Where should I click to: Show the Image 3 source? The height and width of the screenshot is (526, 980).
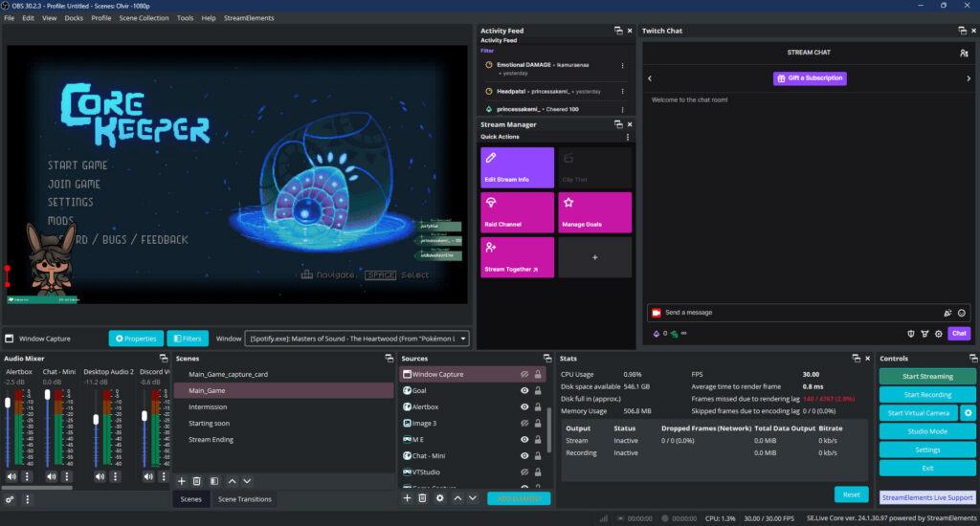(x=524, y=423)
